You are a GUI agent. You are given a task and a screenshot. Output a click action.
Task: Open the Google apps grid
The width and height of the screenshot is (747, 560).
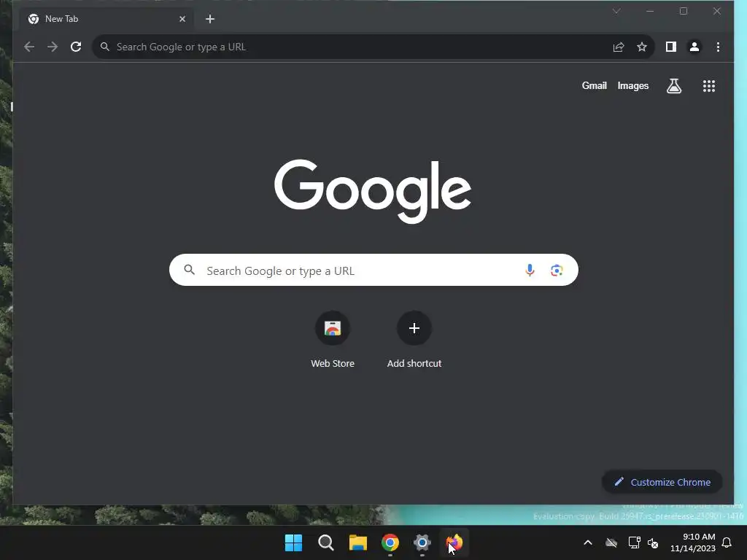click(x=709, y=86)
